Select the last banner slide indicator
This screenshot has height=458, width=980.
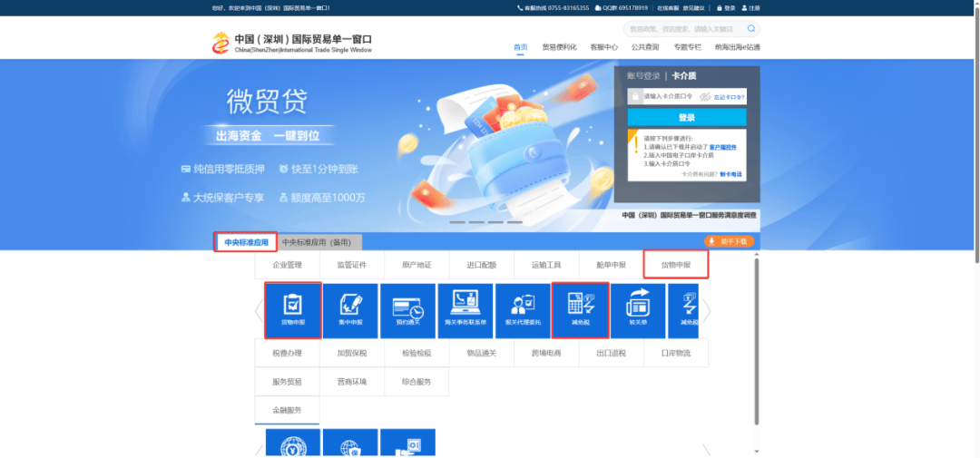[514, 222]
